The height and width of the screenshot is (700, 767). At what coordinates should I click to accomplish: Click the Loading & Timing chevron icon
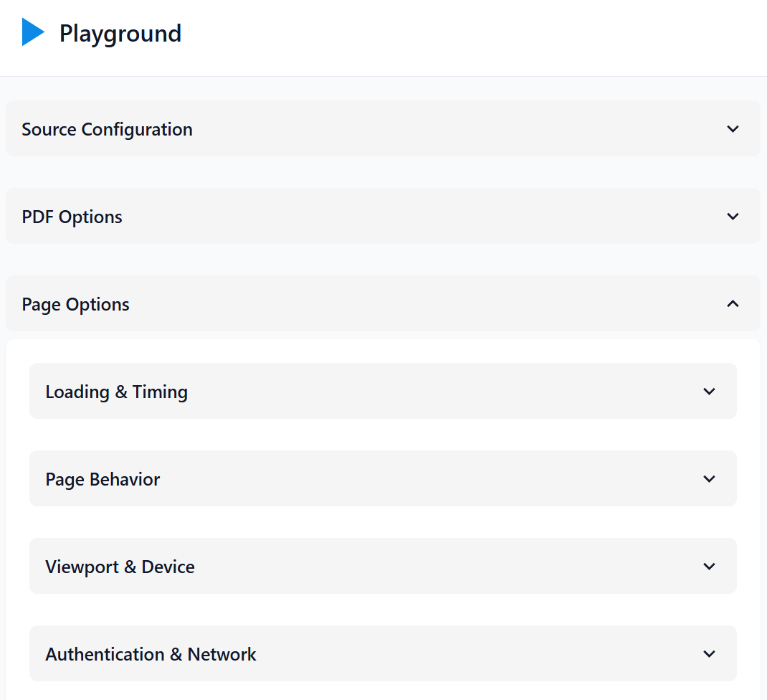(709, 391)
